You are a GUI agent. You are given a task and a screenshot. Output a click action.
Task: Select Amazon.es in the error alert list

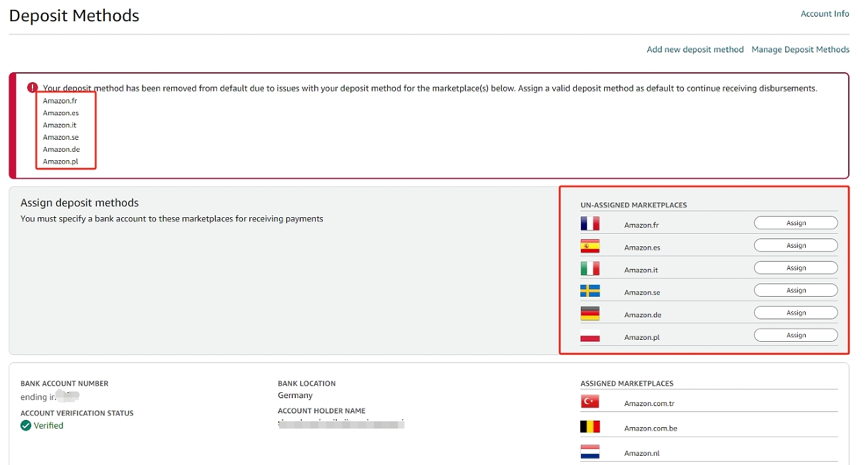(x=61, y=113)
